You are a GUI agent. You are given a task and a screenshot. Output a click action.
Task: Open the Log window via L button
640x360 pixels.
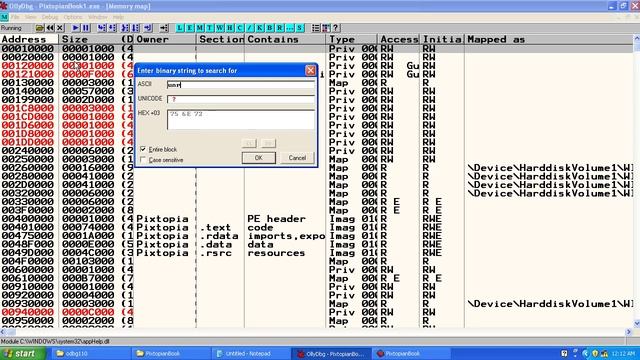click(180, 28)
